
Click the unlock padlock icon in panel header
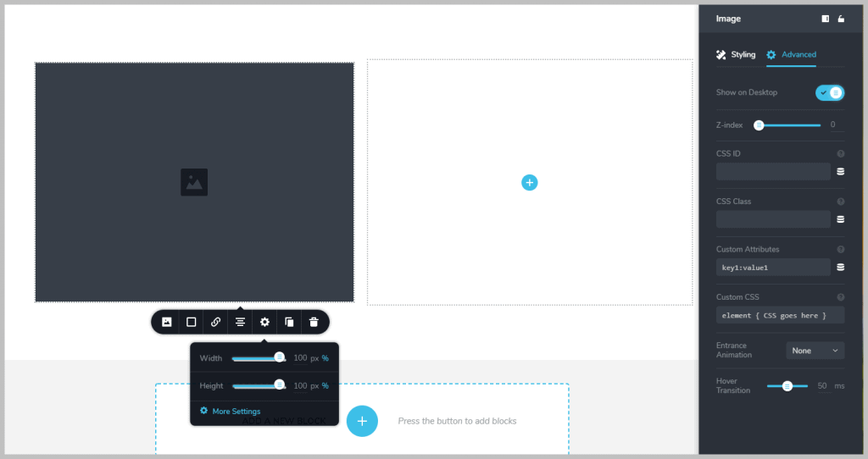(841, 19)
